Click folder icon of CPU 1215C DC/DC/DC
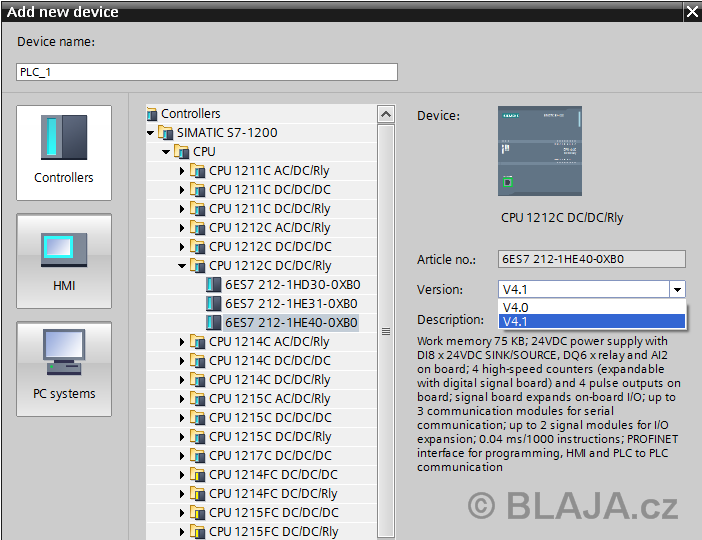Viewport: 702px width, 540px height. 197,418
